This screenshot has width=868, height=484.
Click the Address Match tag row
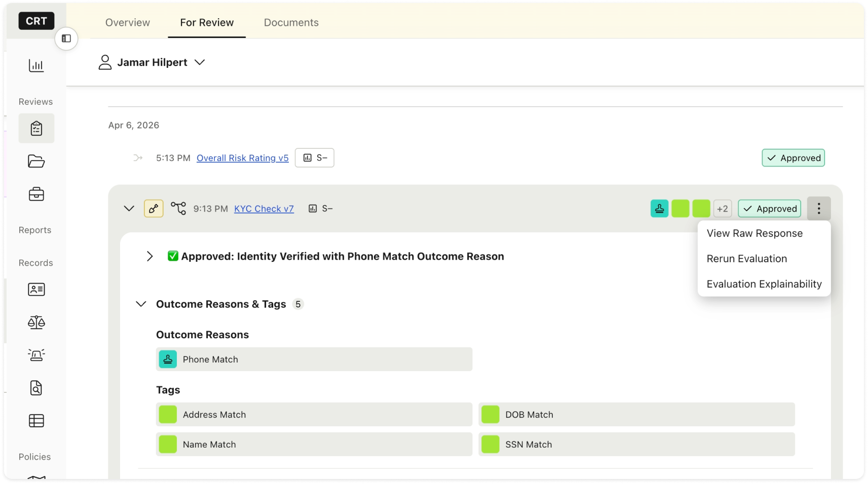coord(314,415)
